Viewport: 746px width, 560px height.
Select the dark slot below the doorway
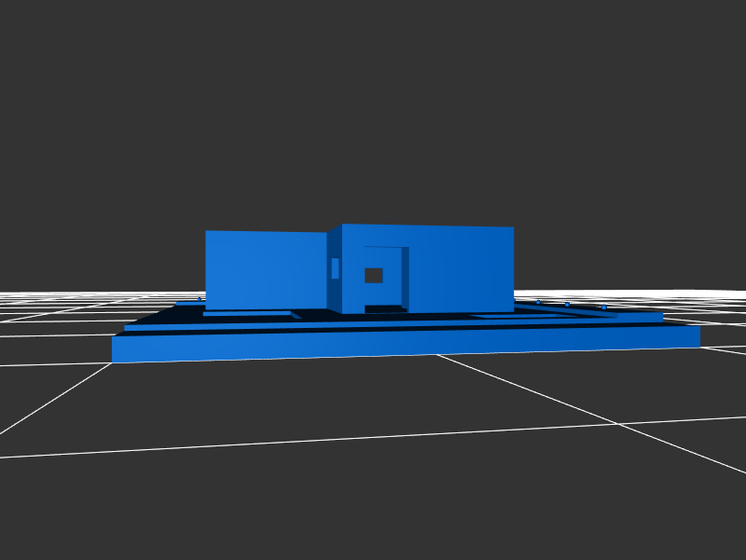coord(384,308)
